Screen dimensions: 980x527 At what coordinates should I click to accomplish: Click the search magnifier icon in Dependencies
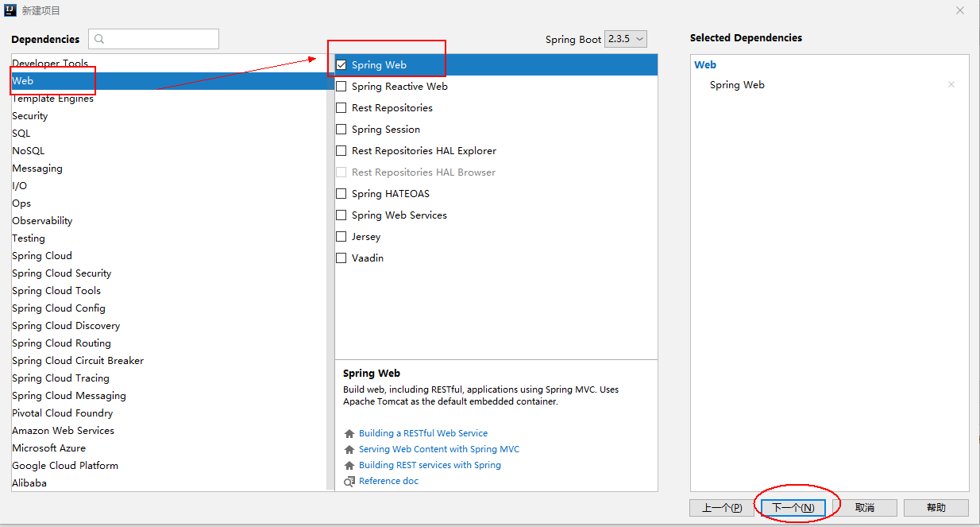100,39
